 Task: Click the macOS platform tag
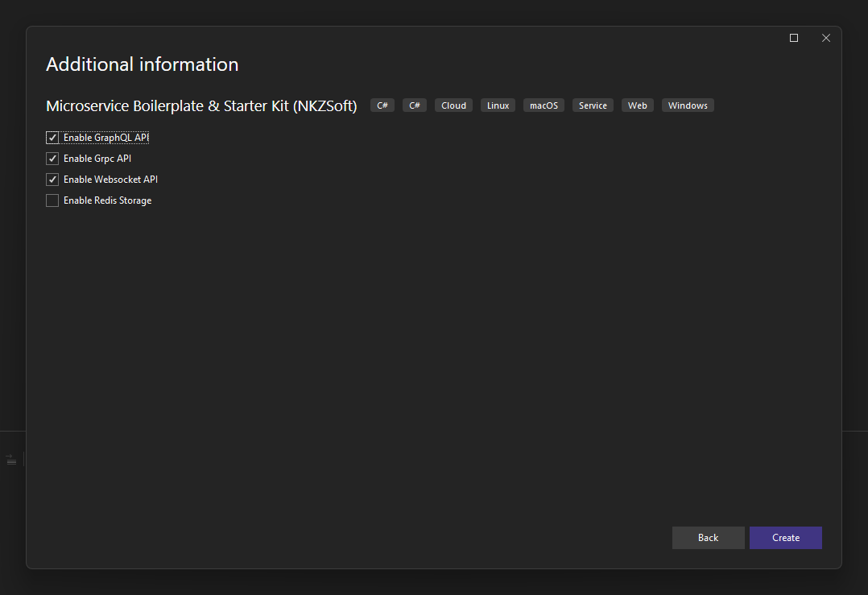(x=544, y=105)
